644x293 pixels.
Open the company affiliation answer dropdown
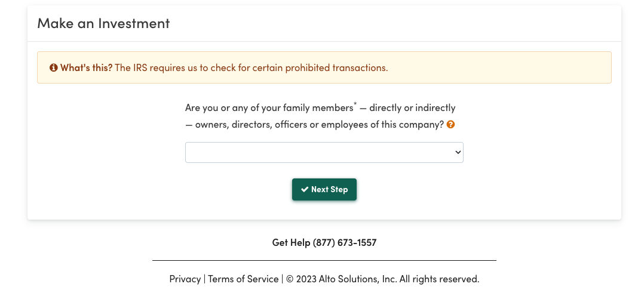(324, 152)
